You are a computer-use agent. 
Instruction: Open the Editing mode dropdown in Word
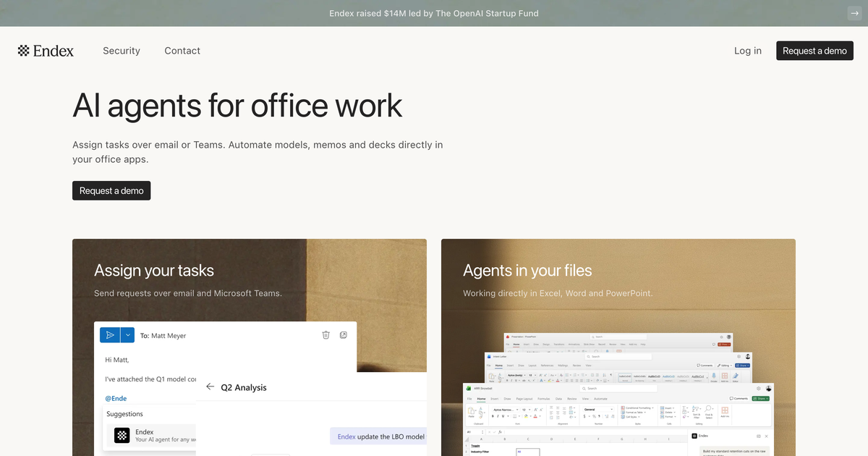click(725, 366)
